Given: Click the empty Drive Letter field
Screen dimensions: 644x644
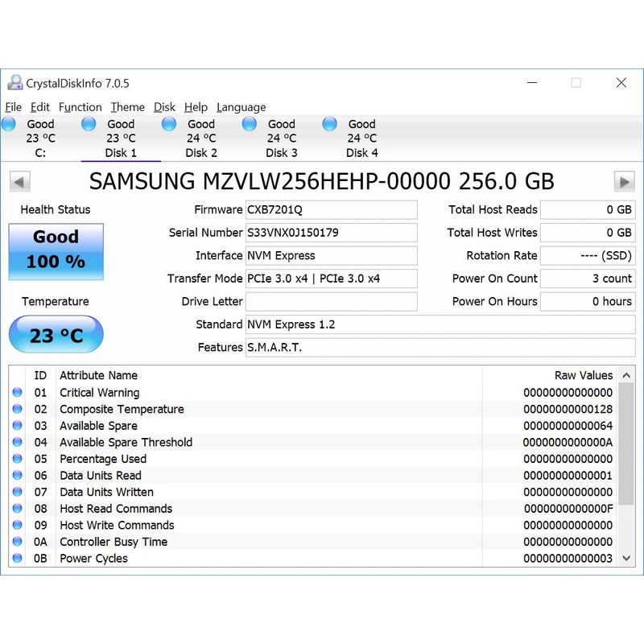Looking at the screenshot, I should tap(332, 302).
